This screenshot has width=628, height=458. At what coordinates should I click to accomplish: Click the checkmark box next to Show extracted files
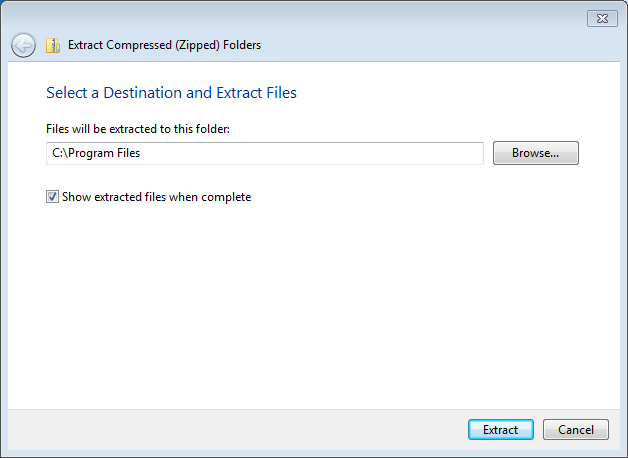tap(52, 197)
